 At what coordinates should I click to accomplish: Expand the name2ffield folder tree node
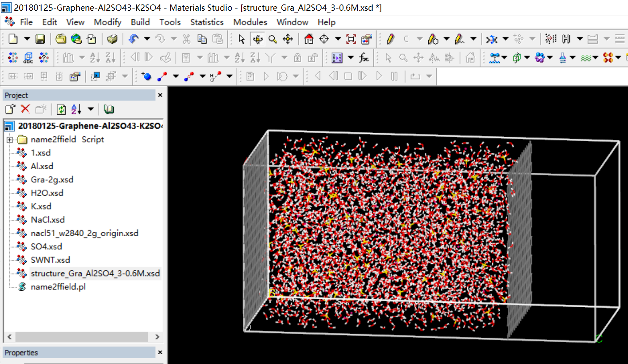tap(9, 139)
